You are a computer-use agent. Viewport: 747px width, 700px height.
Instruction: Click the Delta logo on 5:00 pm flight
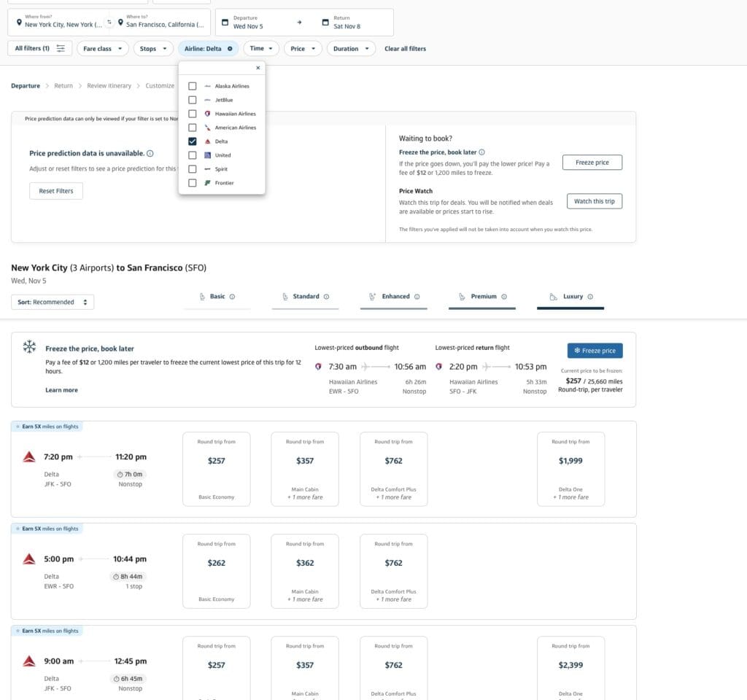coord(29,559)
